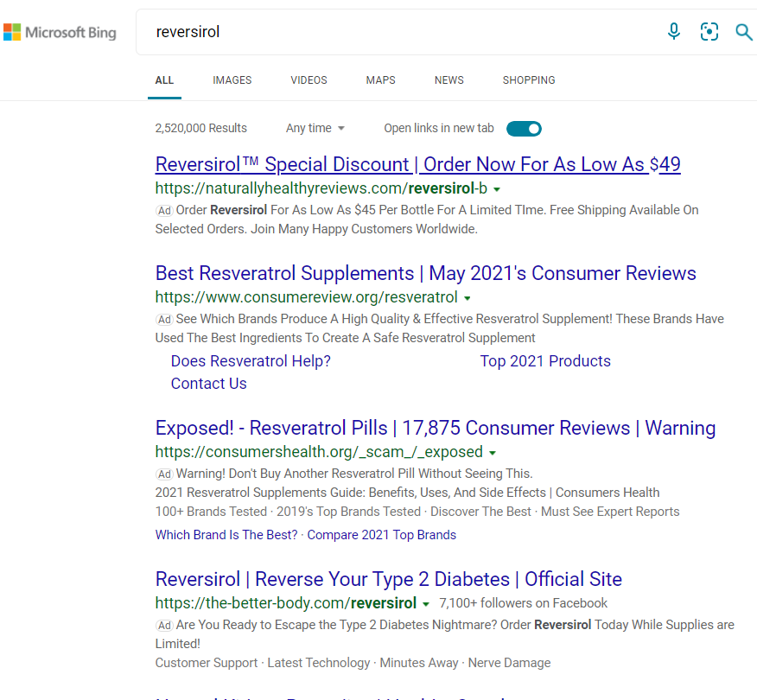Click the the-better-body.com/reversirol URL text
Viewport: 757px width, 700px height.
(x=286, y=602)
